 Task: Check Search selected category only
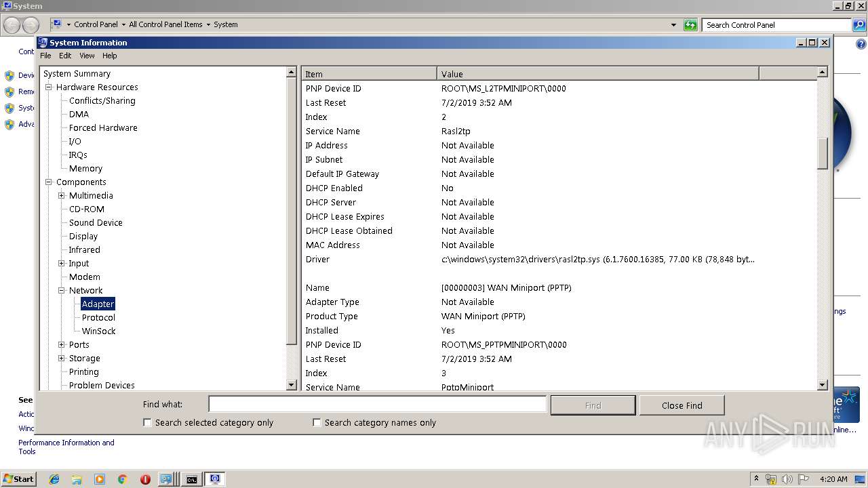pos(147,422)
